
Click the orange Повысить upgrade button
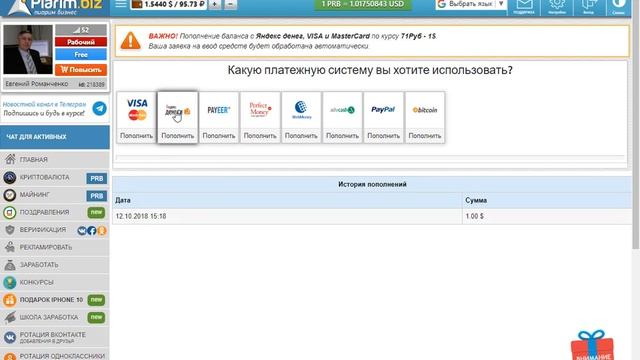coord(81,69)
